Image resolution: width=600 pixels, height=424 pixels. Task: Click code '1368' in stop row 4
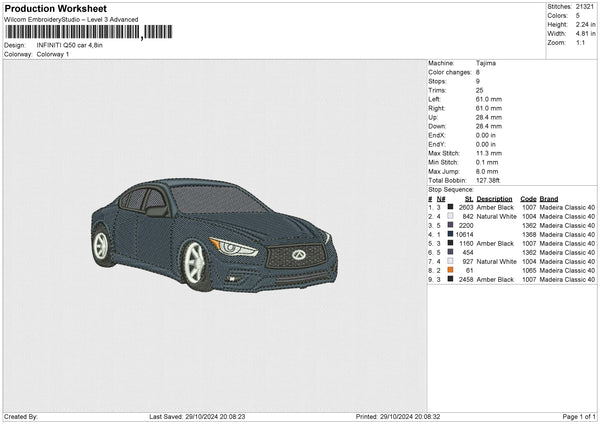tap(529, 235)
